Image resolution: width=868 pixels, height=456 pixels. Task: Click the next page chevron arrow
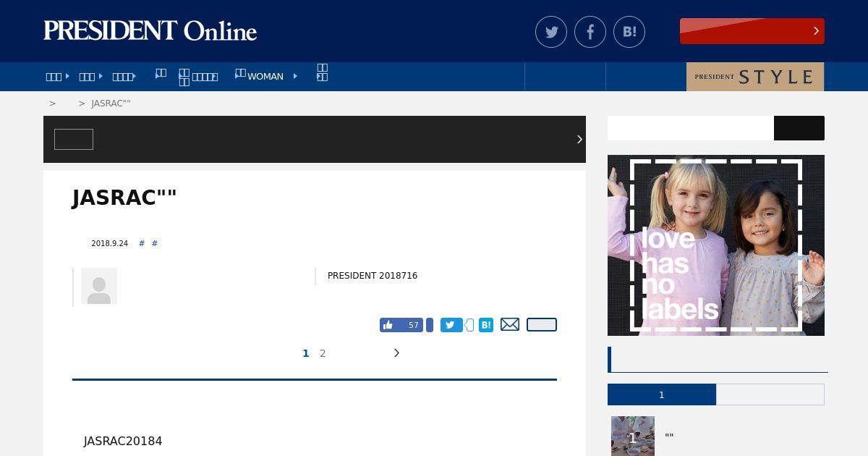396,352
